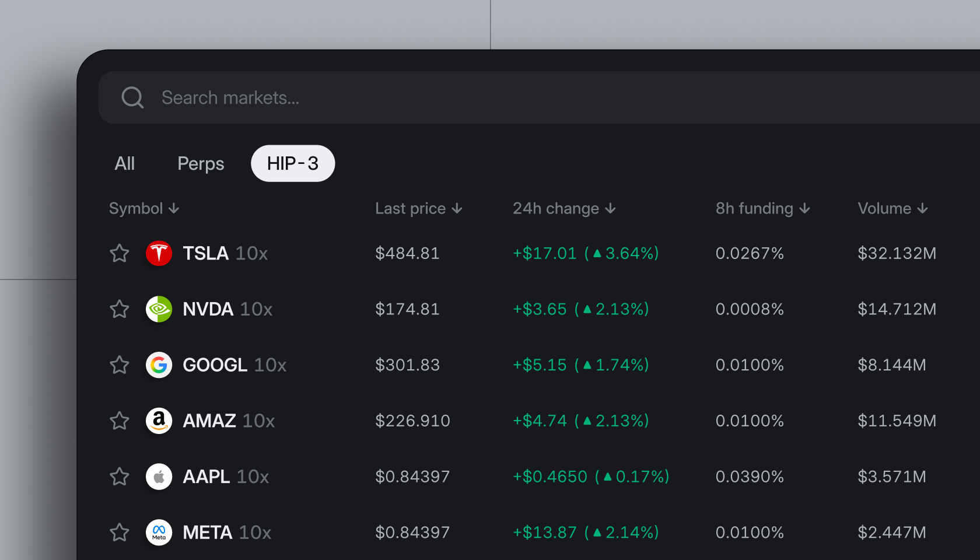Click AMAZ price $226.910
980x560 pixels.
coord(412,421)
